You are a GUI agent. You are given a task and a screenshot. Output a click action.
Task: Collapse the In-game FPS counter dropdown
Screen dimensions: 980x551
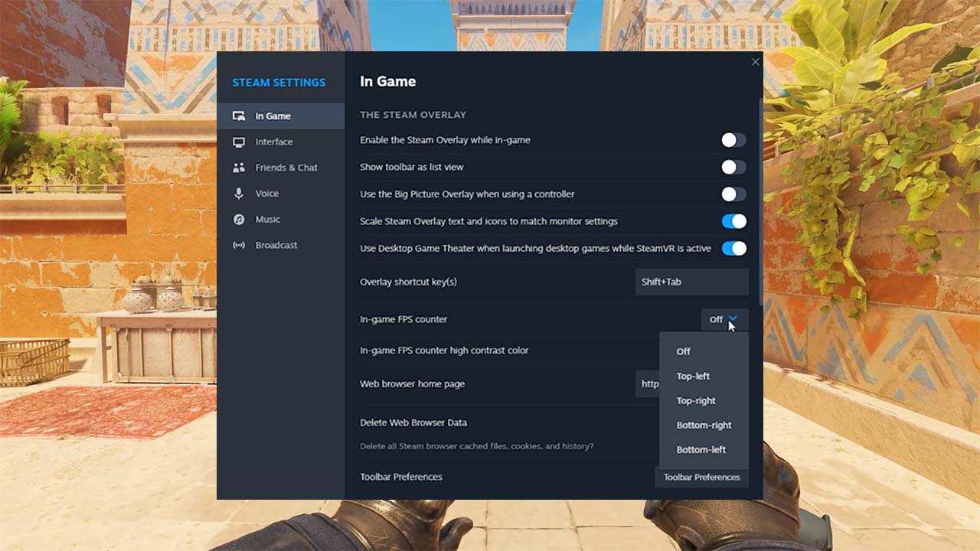click(724, 320)
